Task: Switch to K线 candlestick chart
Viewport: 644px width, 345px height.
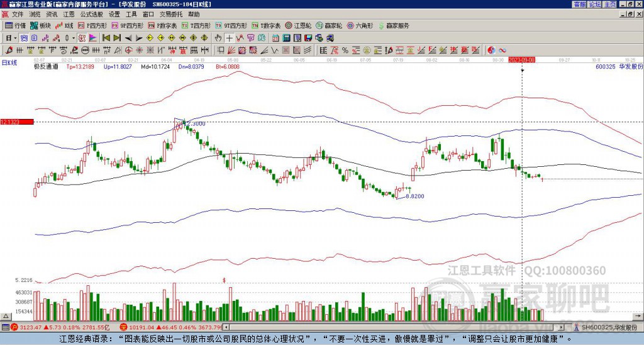Action: click(64, 25)
